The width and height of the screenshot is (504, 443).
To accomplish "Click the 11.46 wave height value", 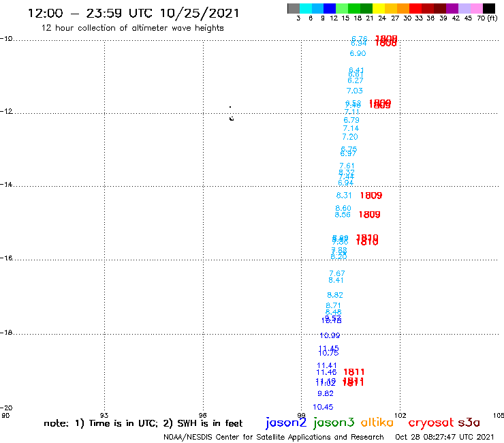I will pyautogui.click(x=326, y=372).
